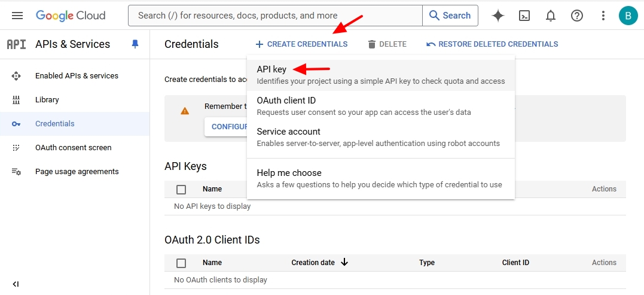The image size is (644, 295).
Task: Click the Library grid icon
Action: coord(16,100)
